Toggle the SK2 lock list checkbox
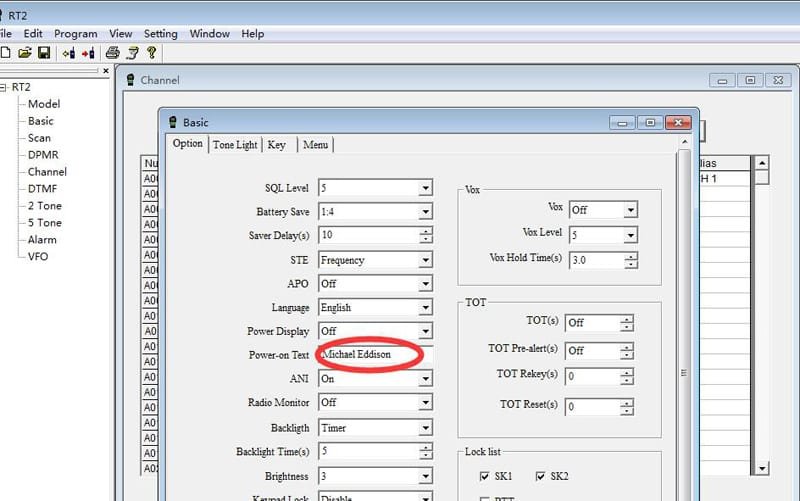This screenshot has width=800, height=501. [x=540, y=476]
